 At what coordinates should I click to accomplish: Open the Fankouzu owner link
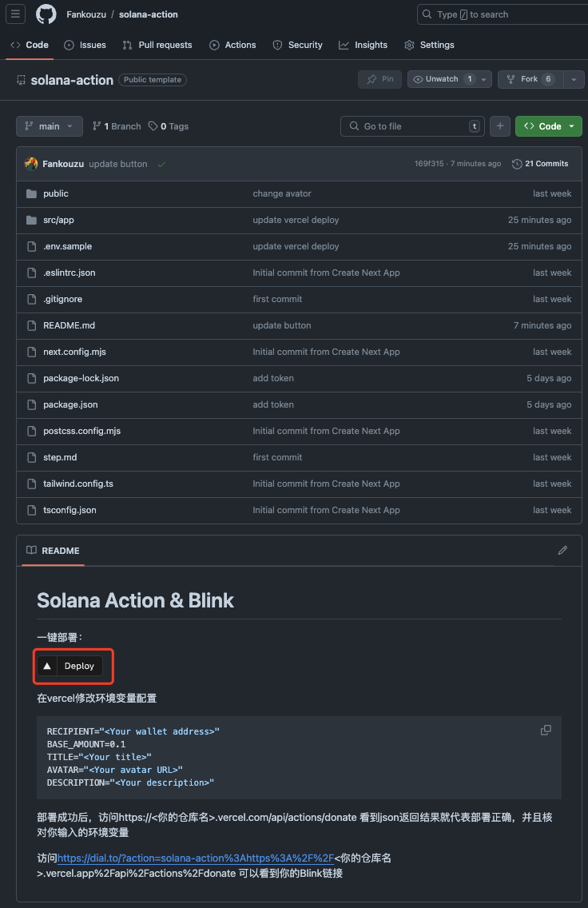click(x=86, y=14)
